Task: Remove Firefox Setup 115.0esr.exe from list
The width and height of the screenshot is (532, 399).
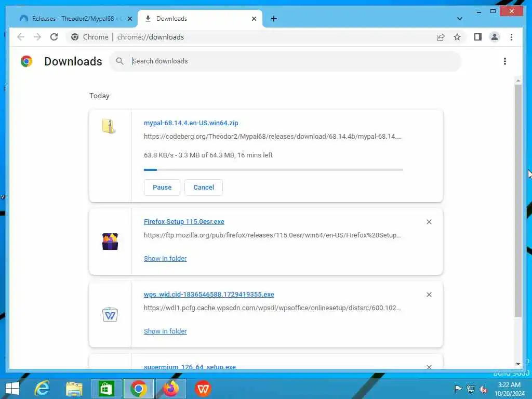Action: tap(429, 221)
